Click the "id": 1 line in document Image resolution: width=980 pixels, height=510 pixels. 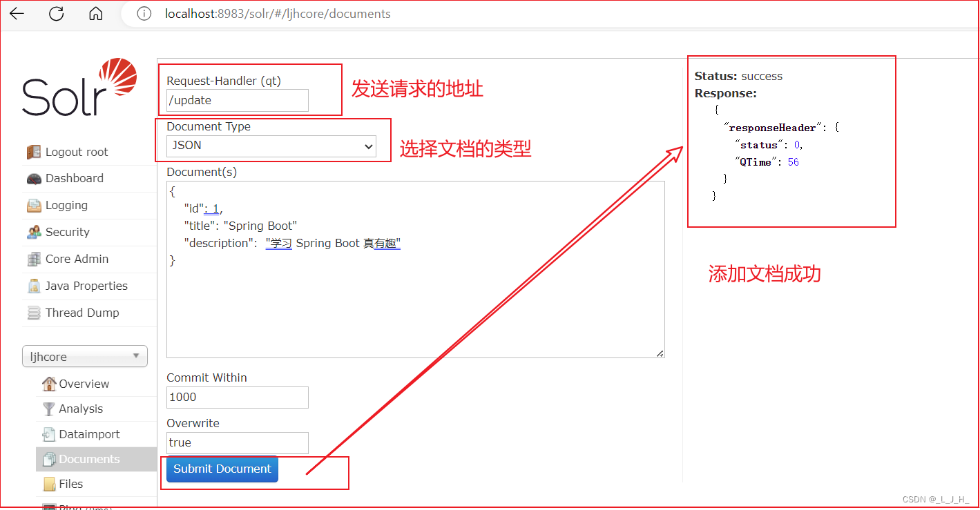coord(204,208)
